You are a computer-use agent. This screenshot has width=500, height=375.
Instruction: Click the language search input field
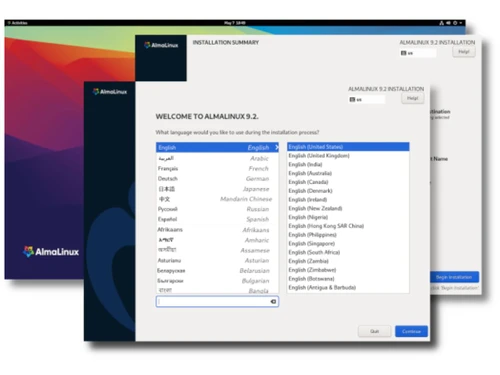pyautogui.click(x=217, y=302)
